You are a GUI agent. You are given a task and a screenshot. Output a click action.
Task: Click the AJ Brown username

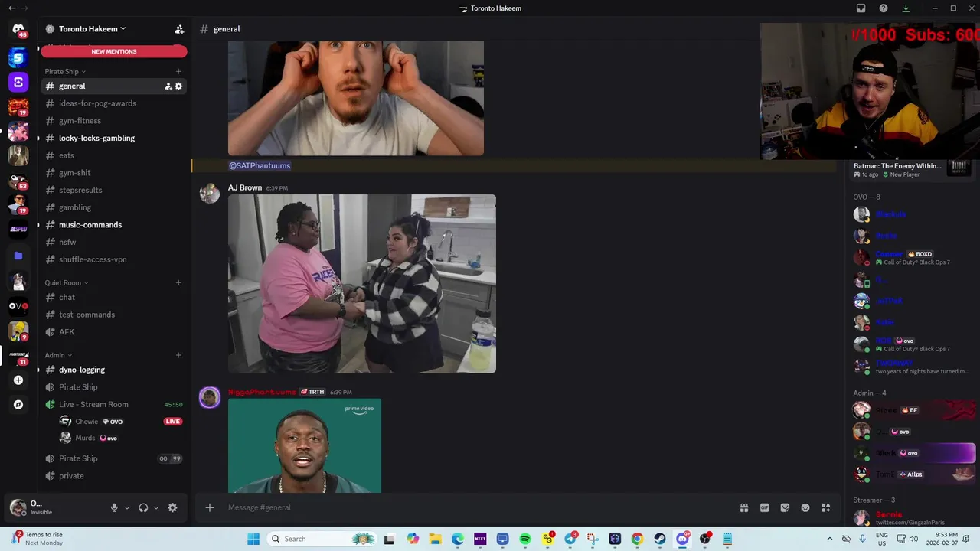coord(245,187)
